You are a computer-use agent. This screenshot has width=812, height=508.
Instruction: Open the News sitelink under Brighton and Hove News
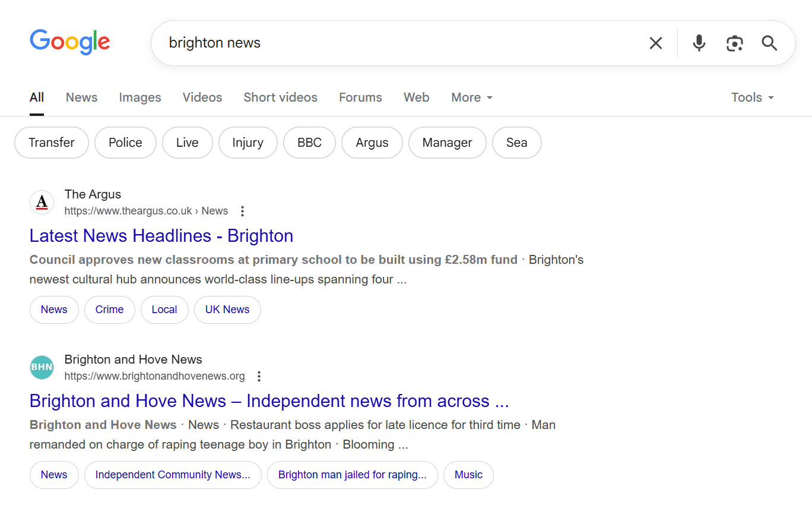click(54, 475)
